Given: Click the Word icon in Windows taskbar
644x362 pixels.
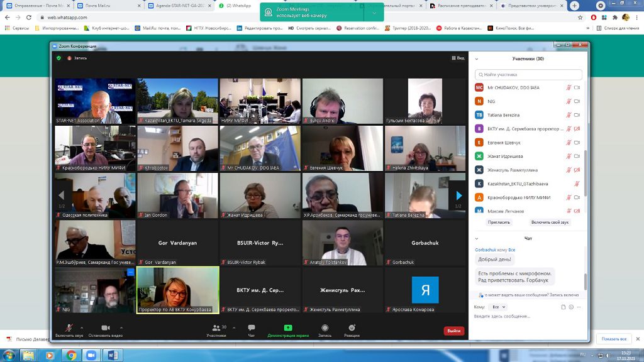Looking at the screenshot, I should (113, 355).
